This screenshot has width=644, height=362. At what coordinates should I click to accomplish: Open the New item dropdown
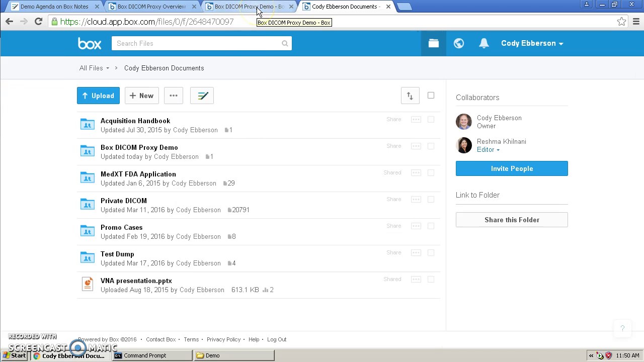(x=141, y=96)
